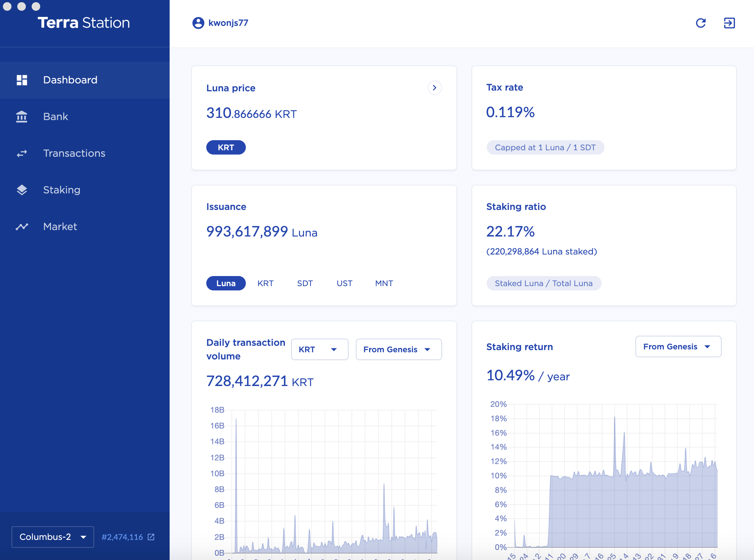Click the logout icon at top right

tap(729, 23)
